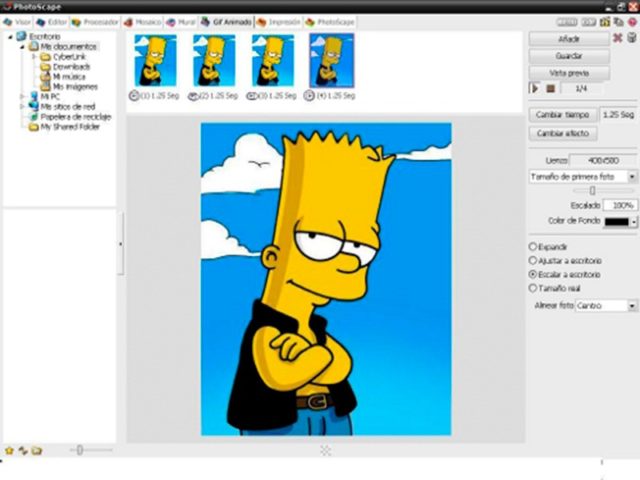
Task: Click the trash can clear-all icon
Action: click(631, 38)
